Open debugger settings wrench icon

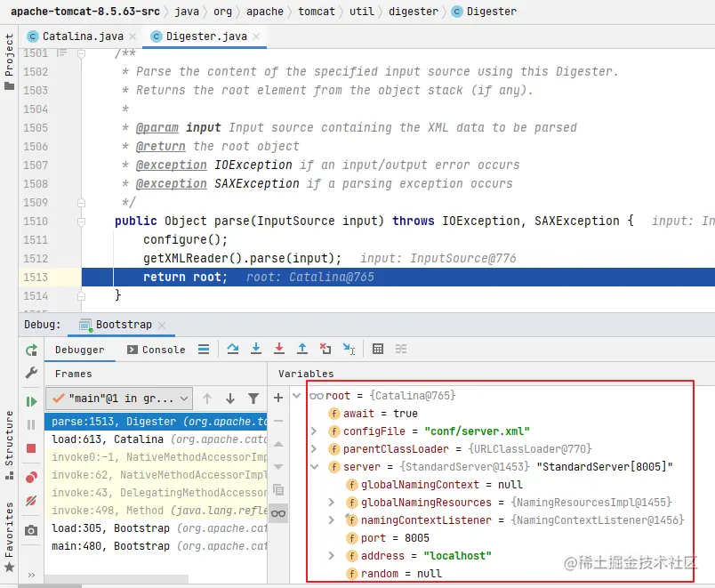pos(31,373)
